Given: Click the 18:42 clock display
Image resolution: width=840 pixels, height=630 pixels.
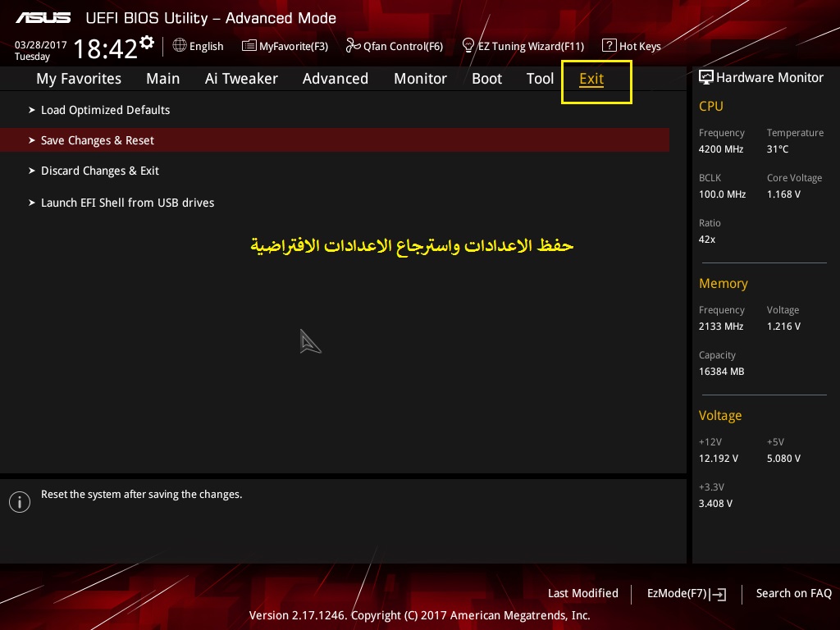Looking at the screenshot, I should pos(106,48).
